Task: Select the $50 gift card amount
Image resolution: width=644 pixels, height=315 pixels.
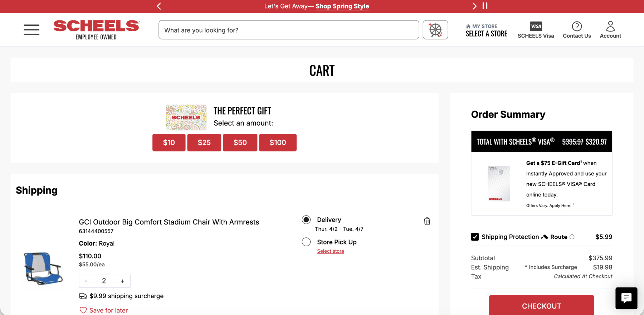Action: point(240,142)
